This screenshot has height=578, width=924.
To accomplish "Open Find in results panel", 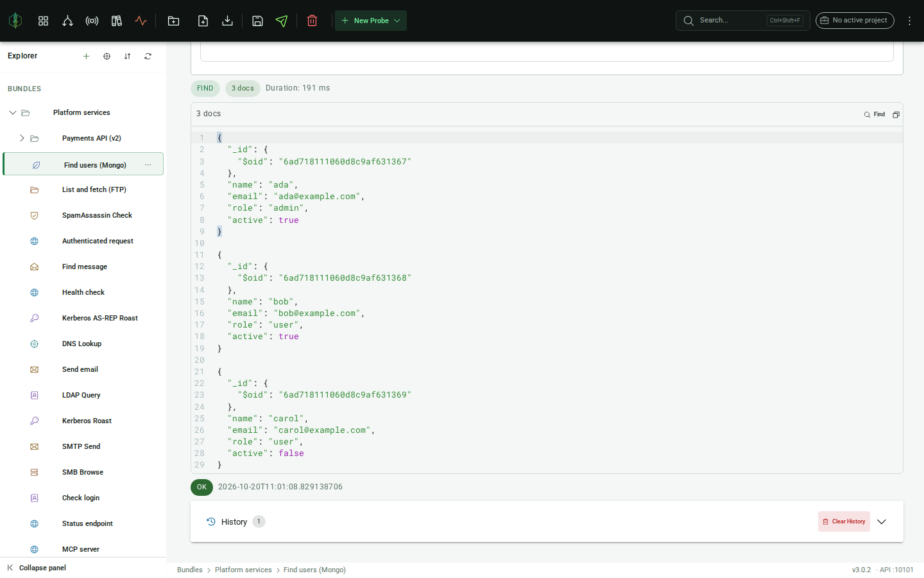I will coord(875,114).
